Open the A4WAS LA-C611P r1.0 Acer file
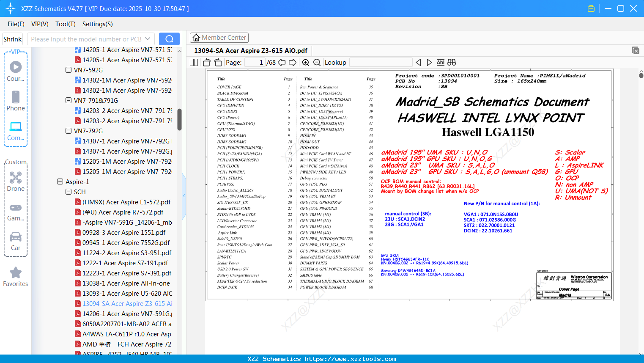 pos(123,334)
